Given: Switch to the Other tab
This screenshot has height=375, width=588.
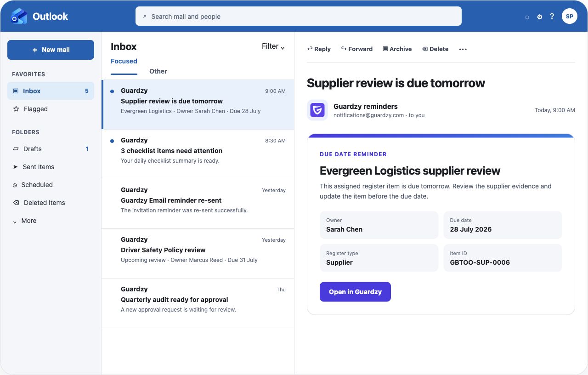Looking at the screenshot, I should tap(158, 71).
